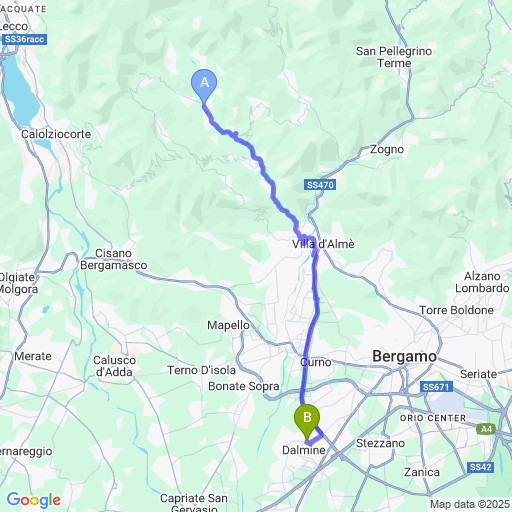This screenshot has height=512, width=512.
Task: Click the green A4 motorway shield
Action: (486, 429)
